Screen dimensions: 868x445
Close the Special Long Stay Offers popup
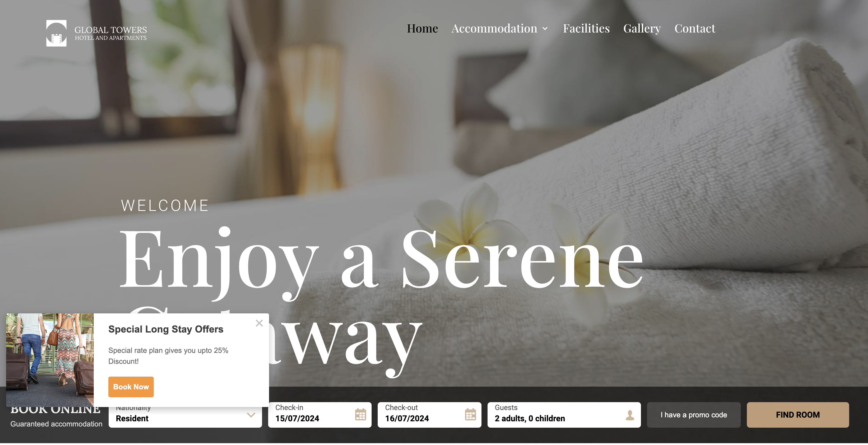pyautogui.click(x=259, y=323)
